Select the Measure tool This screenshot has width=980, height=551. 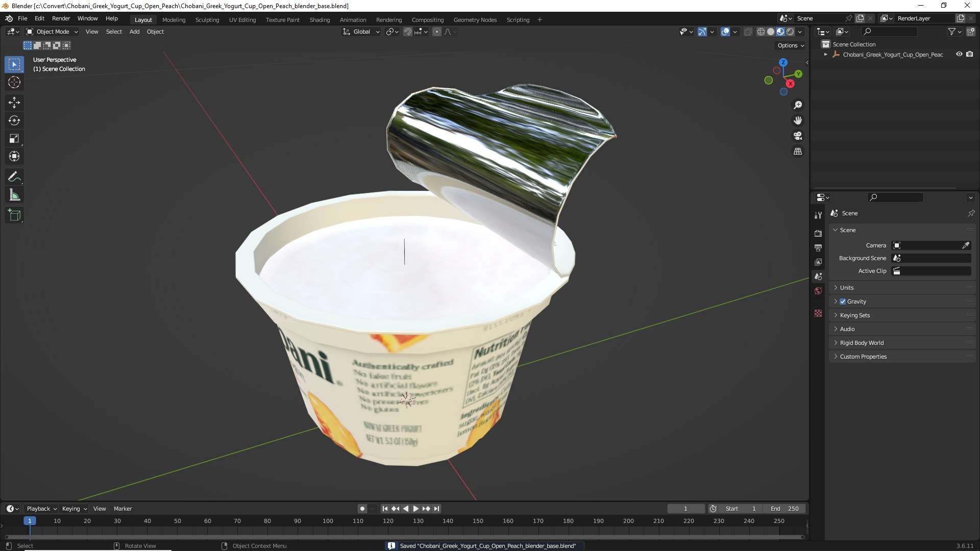(x=14, y=195)
